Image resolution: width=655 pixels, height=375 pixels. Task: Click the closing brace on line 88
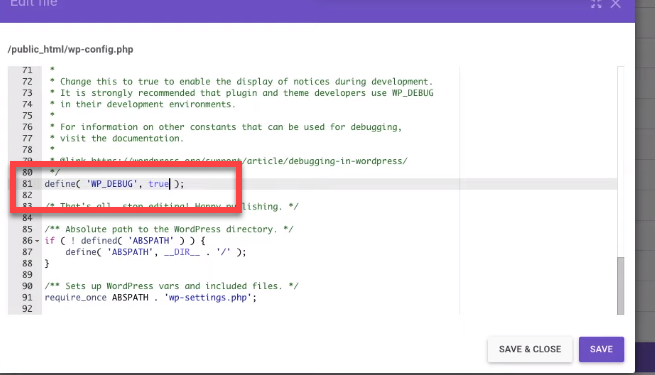[x=47, y=264]
